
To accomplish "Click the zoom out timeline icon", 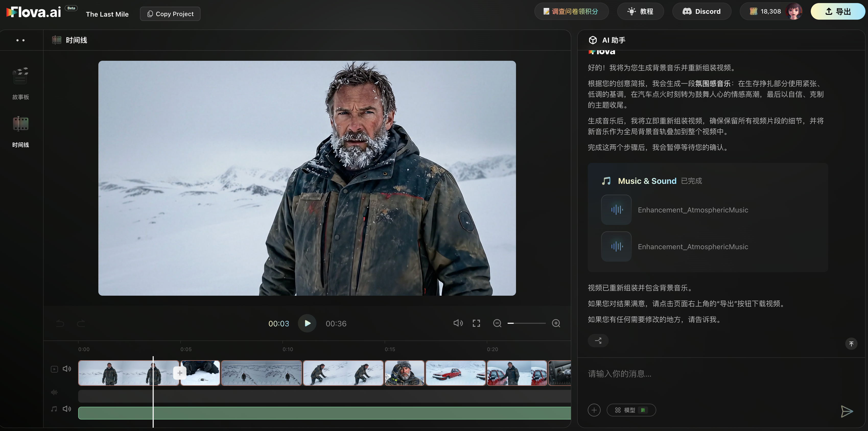I will pos(497,323).
